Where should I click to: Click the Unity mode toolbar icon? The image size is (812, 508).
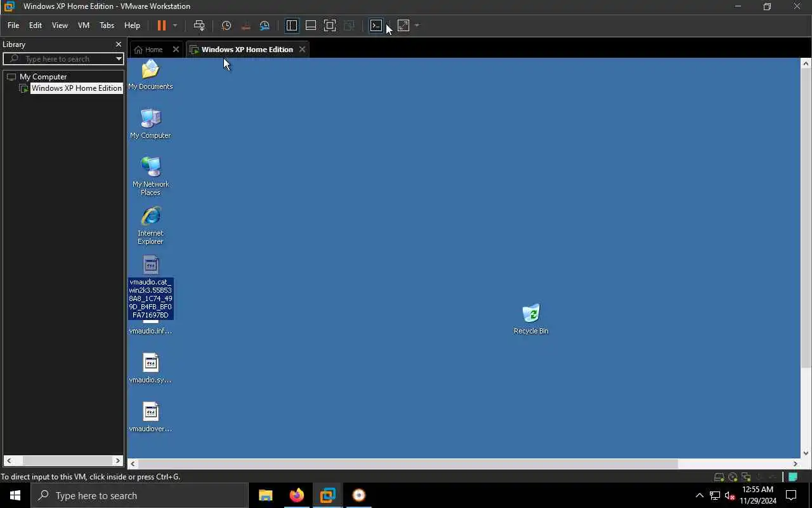click(x=349, y=25)
